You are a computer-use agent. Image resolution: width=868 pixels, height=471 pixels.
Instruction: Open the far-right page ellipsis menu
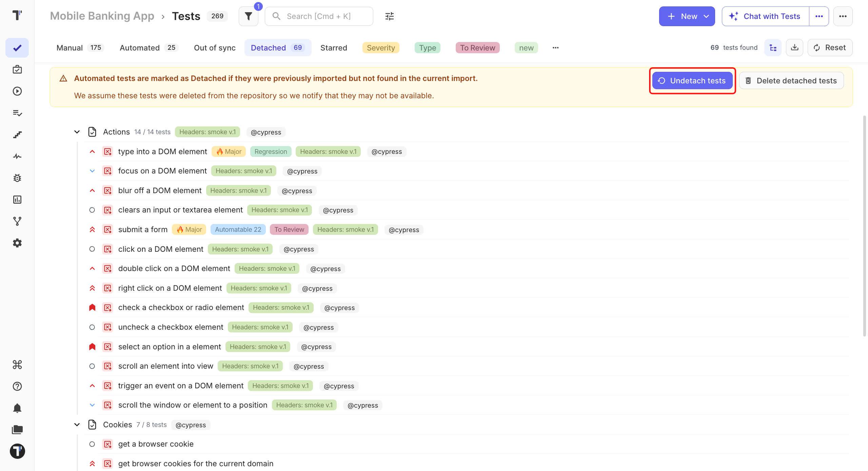pyautogui.click(x=843, y=16)
